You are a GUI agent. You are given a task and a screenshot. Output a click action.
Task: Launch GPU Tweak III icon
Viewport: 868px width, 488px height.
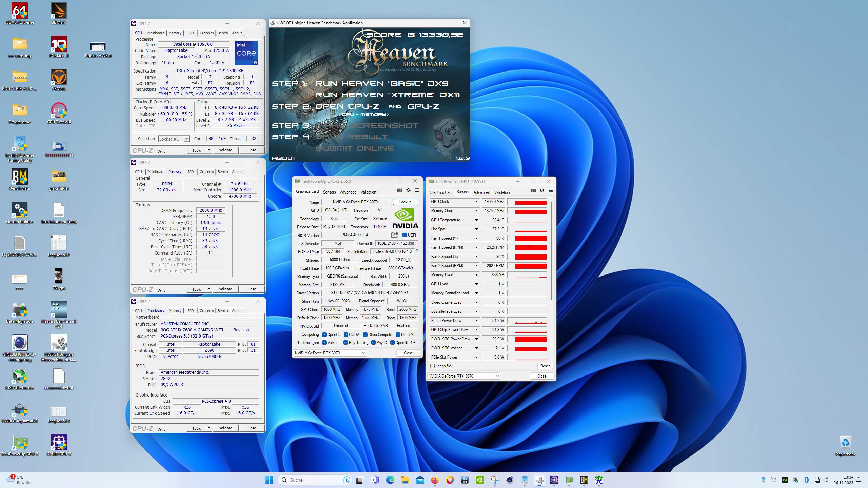coord(59,113)
